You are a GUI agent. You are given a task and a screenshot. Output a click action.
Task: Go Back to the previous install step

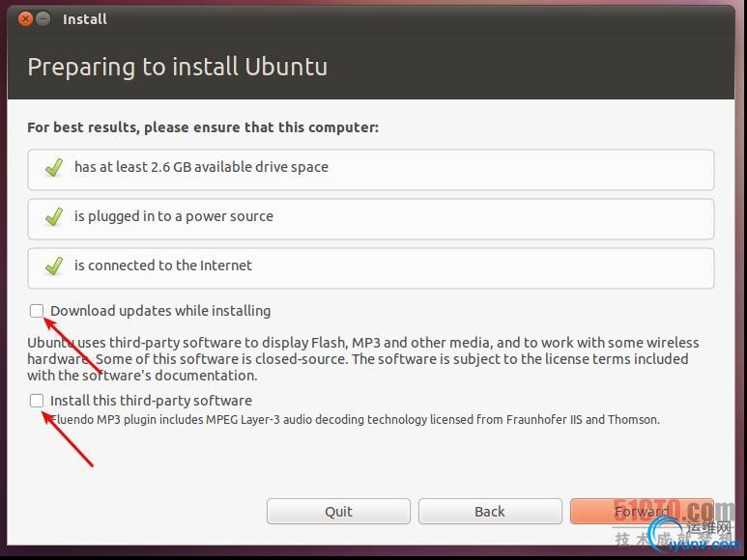click(x=490, y=512)
